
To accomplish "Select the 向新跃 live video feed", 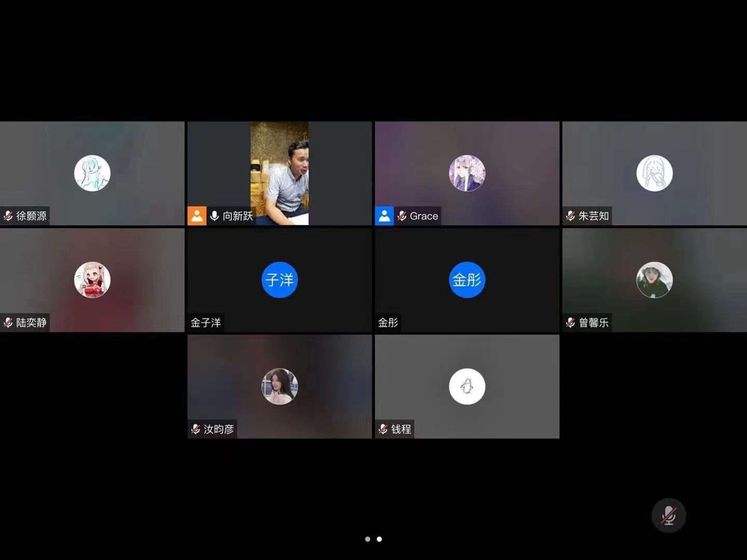I will point(280,173).
